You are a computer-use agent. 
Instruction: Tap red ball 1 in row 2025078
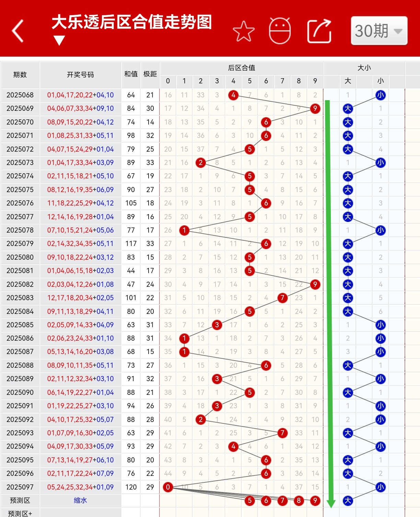coord(184,230)
